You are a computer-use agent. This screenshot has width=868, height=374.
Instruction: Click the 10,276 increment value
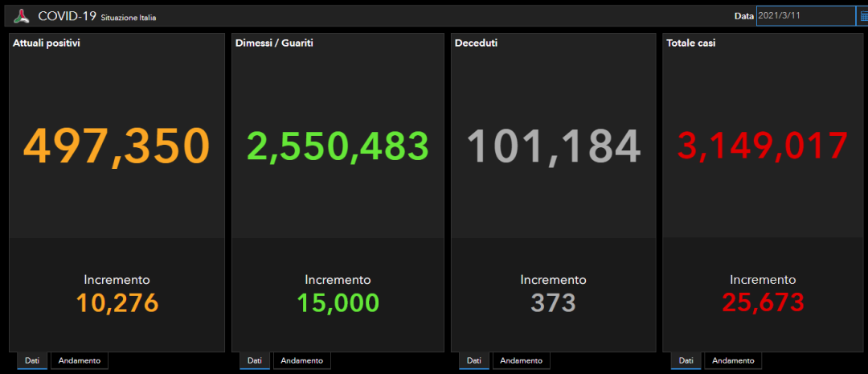click(x=117, y=302)
